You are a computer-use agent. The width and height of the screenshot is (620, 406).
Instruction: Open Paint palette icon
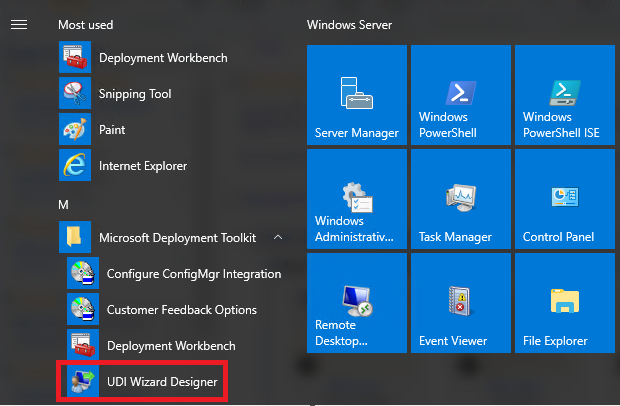click(75, 129)
